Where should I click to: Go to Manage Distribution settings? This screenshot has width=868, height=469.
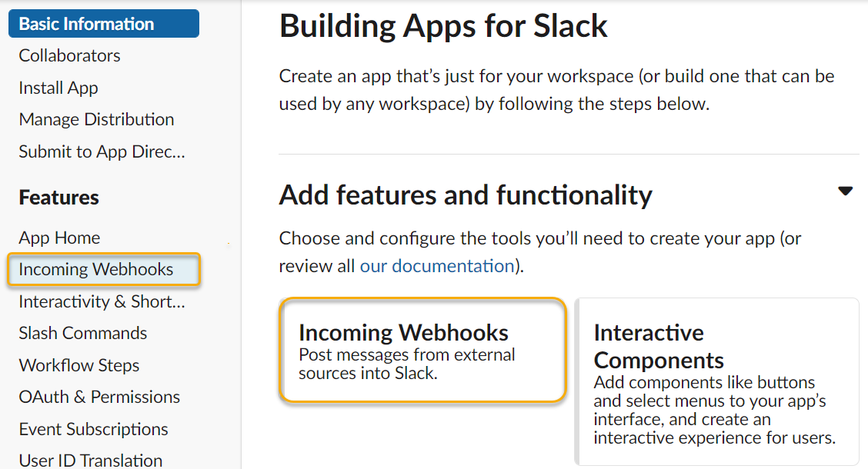click(x=96, y=120)
